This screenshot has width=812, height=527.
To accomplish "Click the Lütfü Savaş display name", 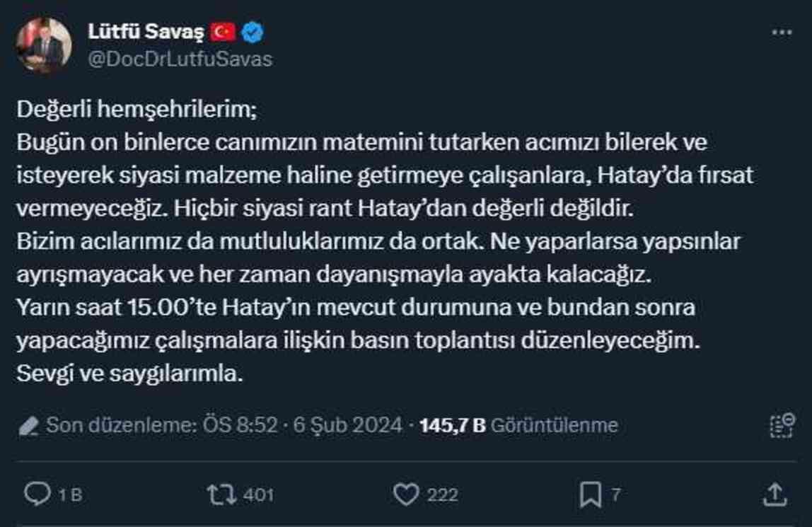I will (146, 30).
